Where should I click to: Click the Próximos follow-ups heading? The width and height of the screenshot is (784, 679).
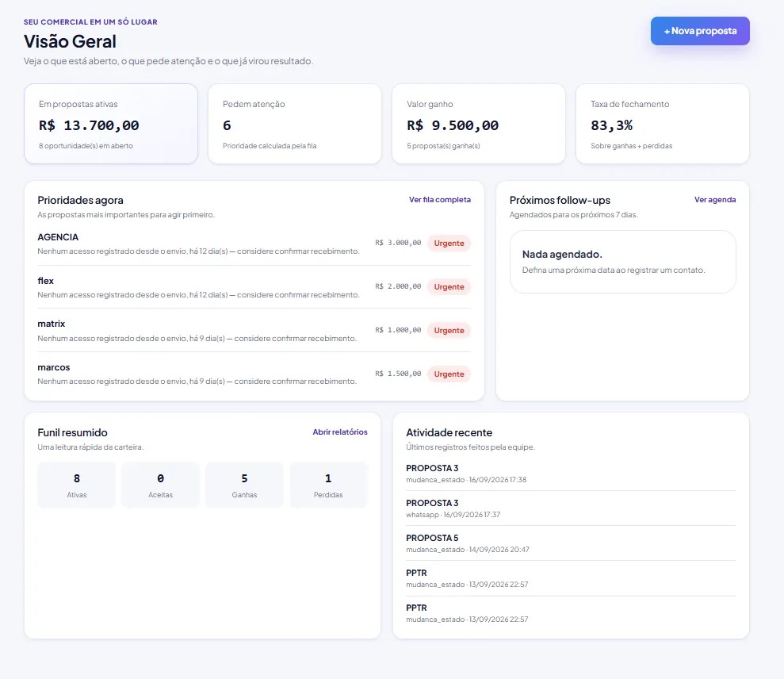point(560,200)
